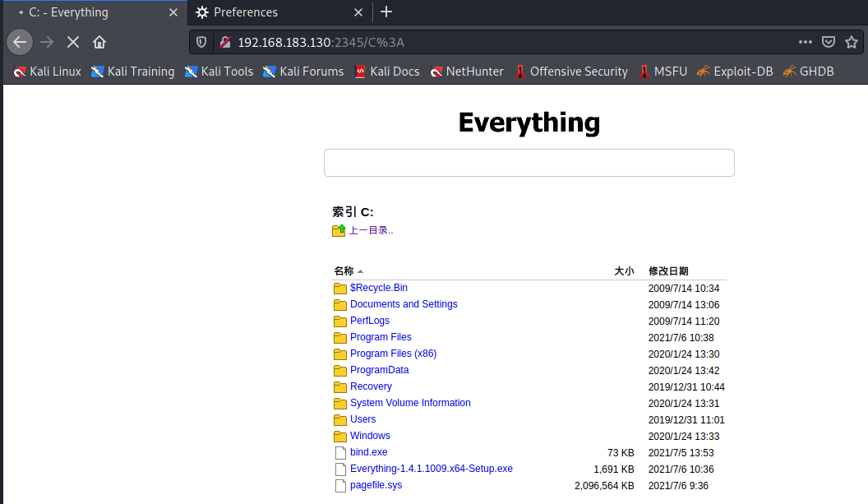
Task: Click the Everything search input field
Action: [x=529, y=162]
